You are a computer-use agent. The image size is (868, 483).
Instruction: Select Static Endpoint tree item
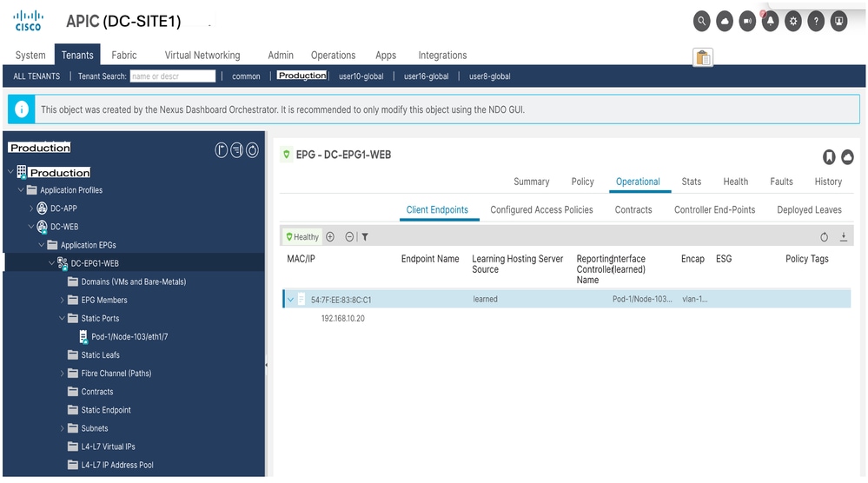(106, 410)
